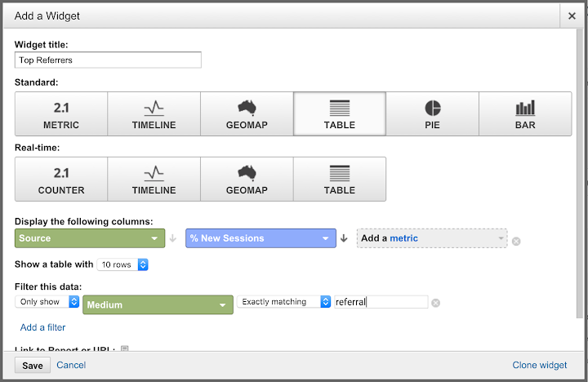This screenshot has height=382, width=588.
Task: Select the Standard GEOMAP widget type
Action: (247, 114)
